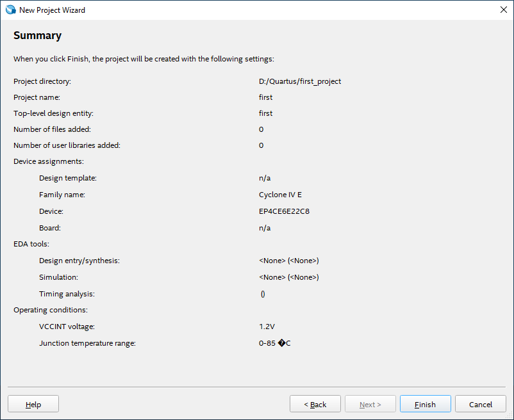
Task: Click the 1.2V VCCINT voltage value
Action: click(x=267, y=327)
